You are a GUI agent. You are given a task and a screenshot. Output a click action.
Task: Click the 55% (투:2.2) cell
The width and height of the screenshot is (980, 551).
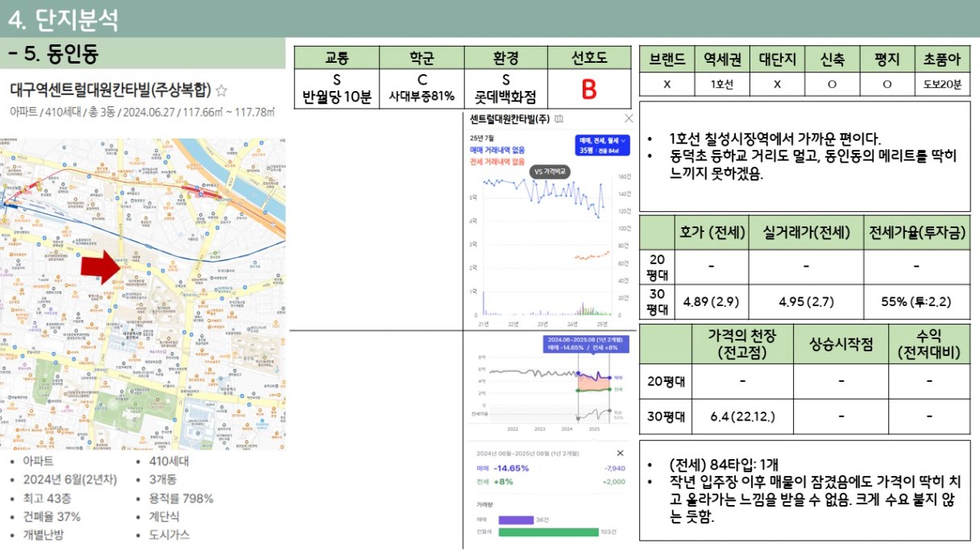916,302
